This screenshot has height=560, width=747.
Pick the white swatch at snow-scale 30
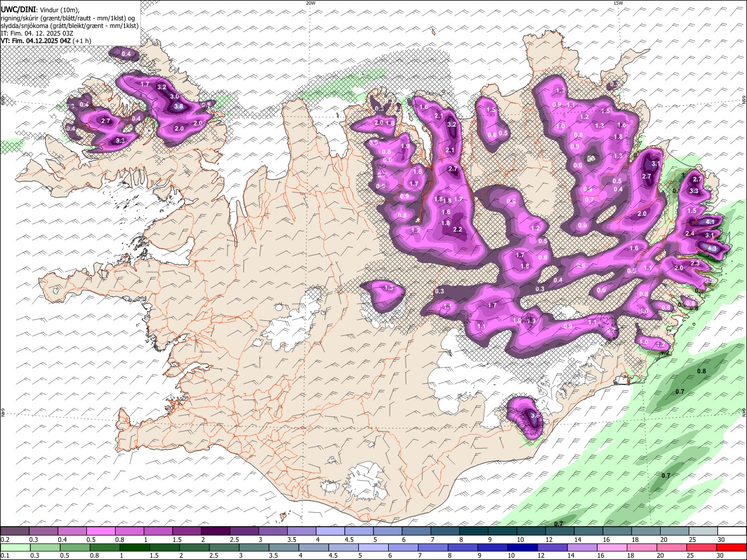click(x=731, y=531)
